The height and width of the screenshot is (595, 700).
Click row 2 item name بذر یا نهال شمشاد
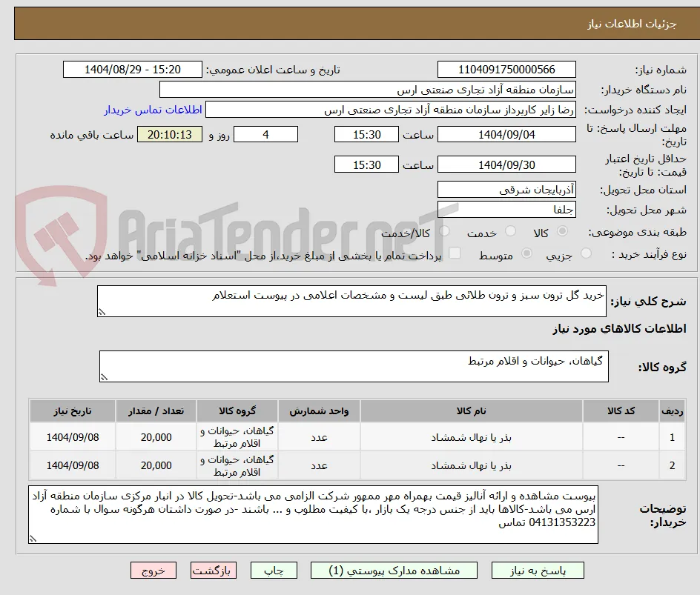(471, 465)
